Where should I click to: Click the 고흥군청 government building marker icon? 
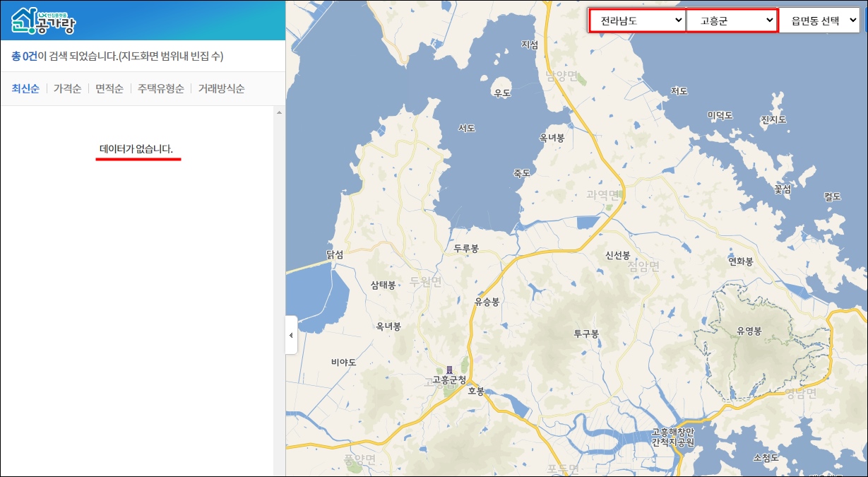click(x=448, y=368)
